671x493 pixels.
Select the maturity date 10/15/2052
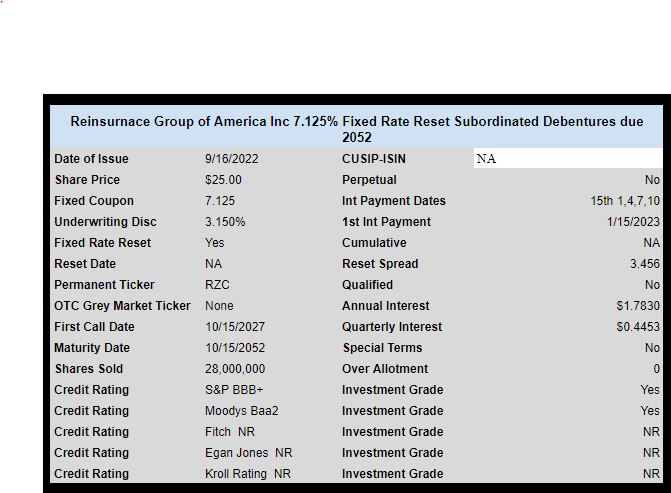click(235, 347)
